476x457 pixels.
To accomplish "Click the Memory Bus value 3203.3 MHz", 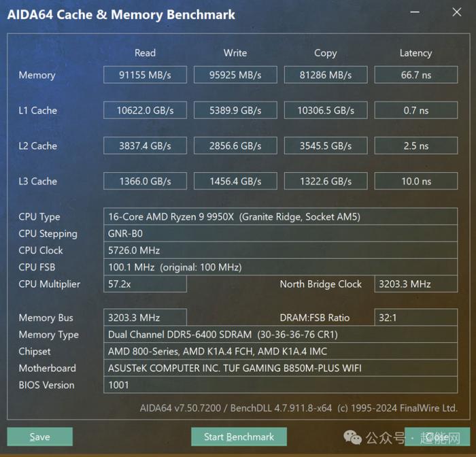I will [145, 318].
